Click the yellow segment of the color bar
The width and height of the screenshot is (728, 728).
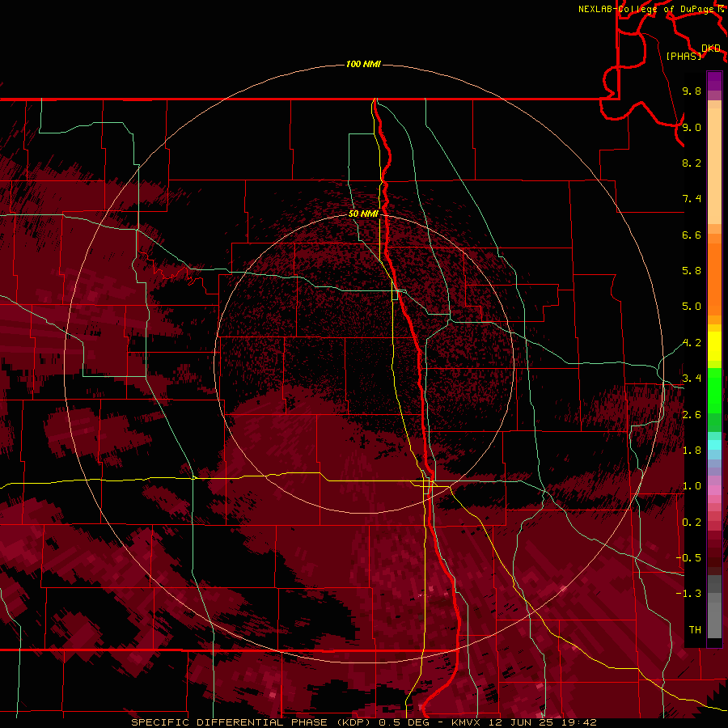714,346
